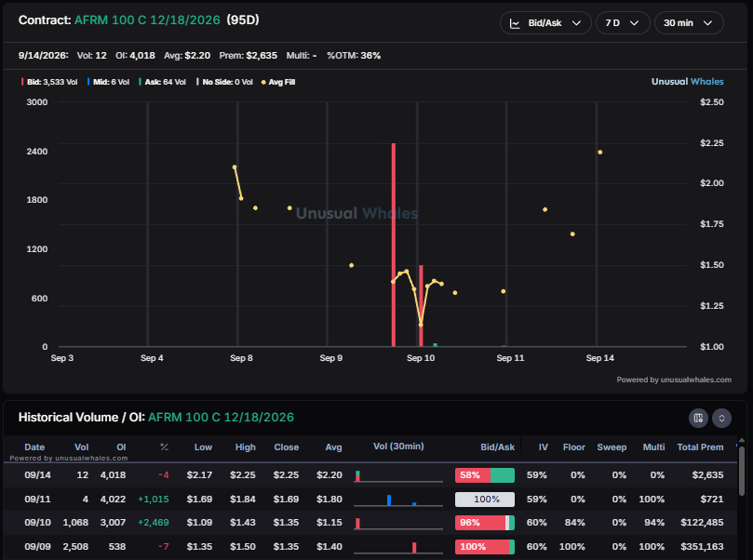Sort table by the Vol column header
Image resolution: width=753 pixels, height=560 pixels.
pos(82,447)
